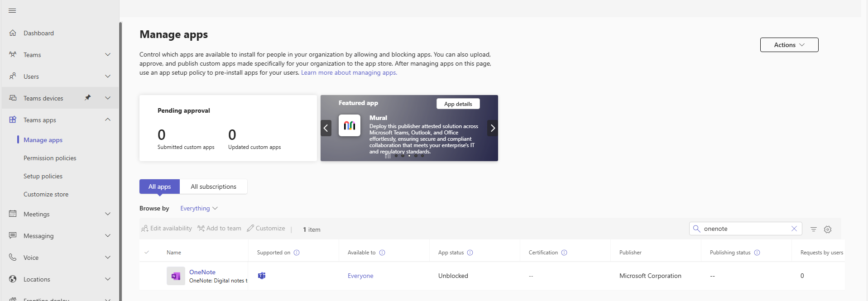Click Edit availability toolbar button
Viewport: 868px width, 301px height.
[x=167, y=229]
